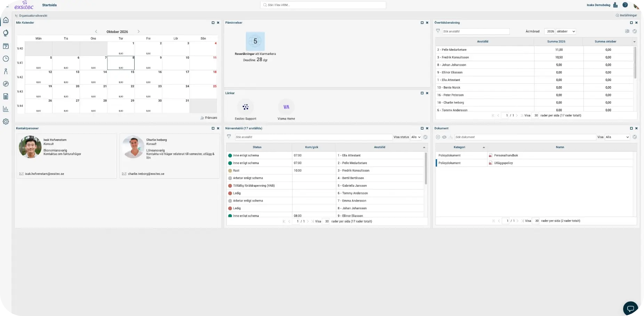Click the export icon in Övertidsbevakning
Image resolution: width=644 pixels, height=316 pixels.
click(627, 31)
